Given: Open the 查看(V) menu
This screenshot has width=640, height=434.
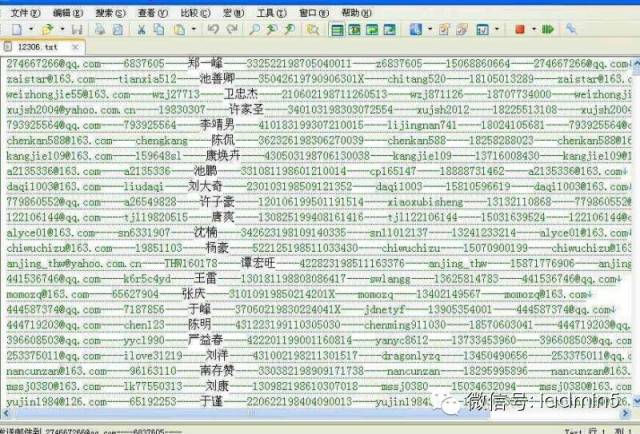Looking at the screenshot, I should [x=153, y=13].
